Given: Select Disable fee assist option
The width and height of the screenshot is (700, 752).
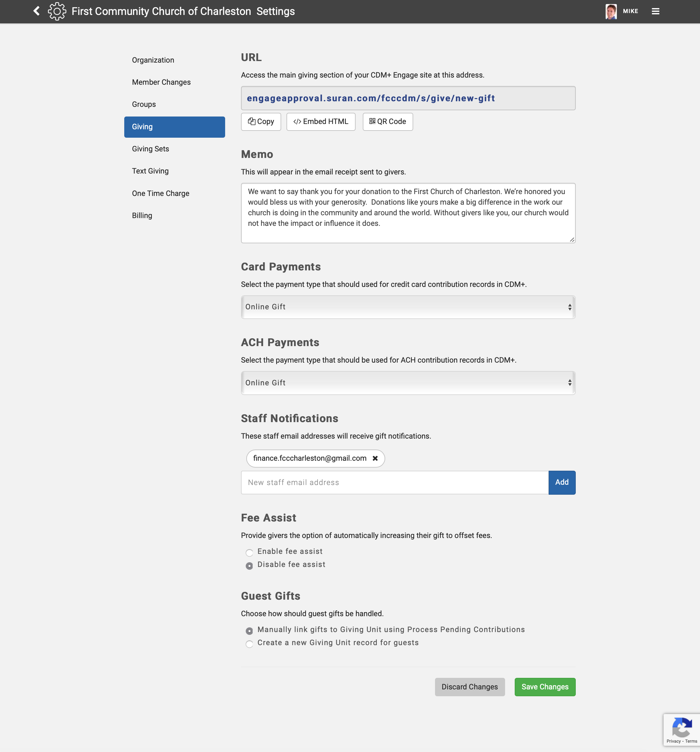Looking at the screenshot, I should (249, 565).
